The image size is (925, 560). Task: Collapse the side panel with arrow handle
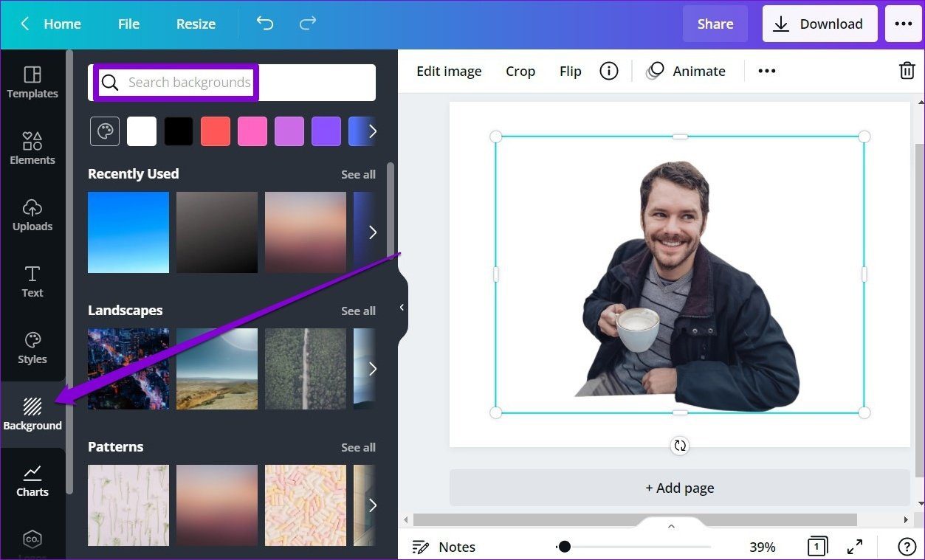coord(402,307)
